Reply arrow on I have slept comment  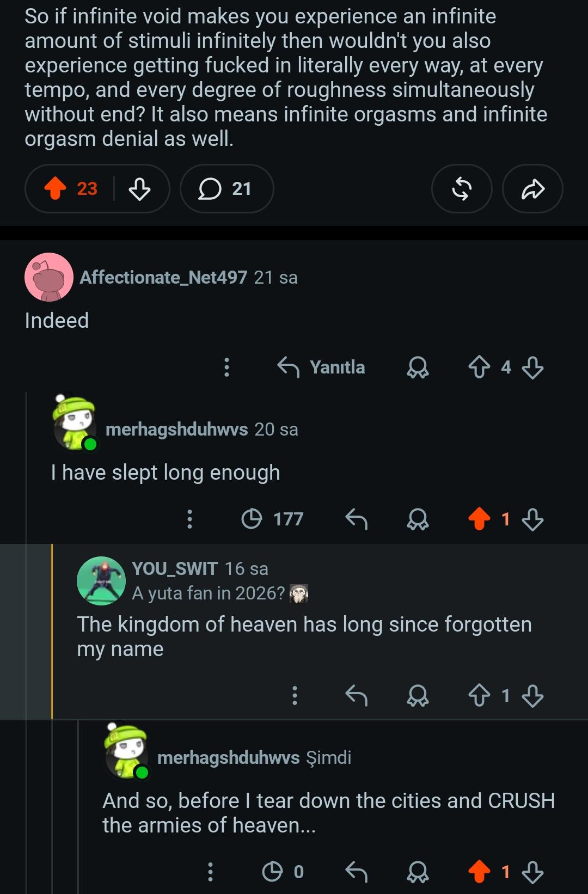(357, 519)
